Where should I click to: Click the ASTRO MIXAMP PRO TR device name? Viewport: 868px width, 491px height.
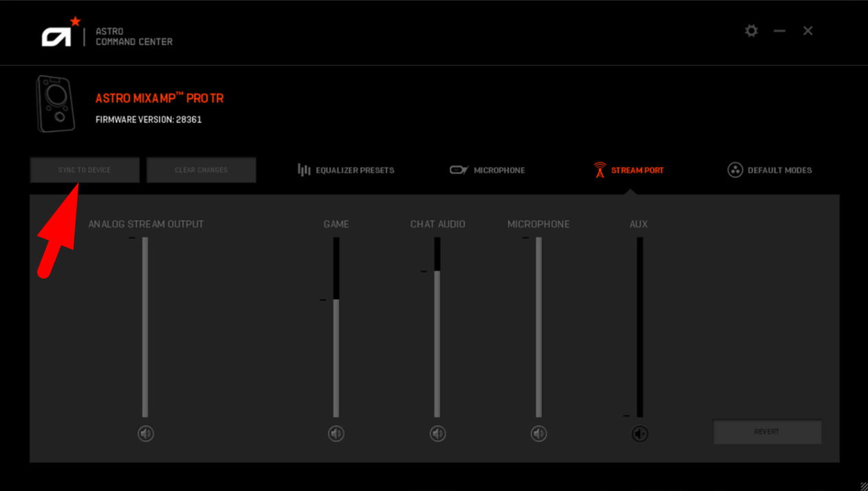(x=159, y=98)
